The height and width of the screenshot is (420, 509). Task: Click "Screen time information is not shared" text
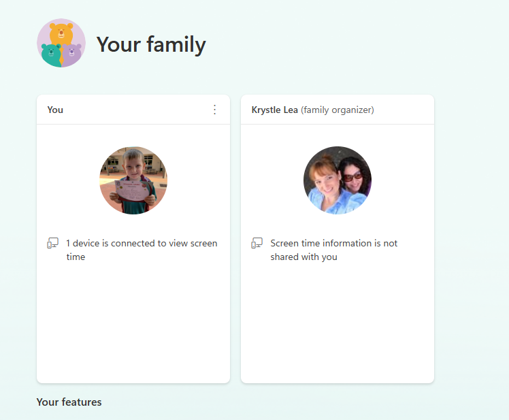pyautogui.click(x=333, y=250)
